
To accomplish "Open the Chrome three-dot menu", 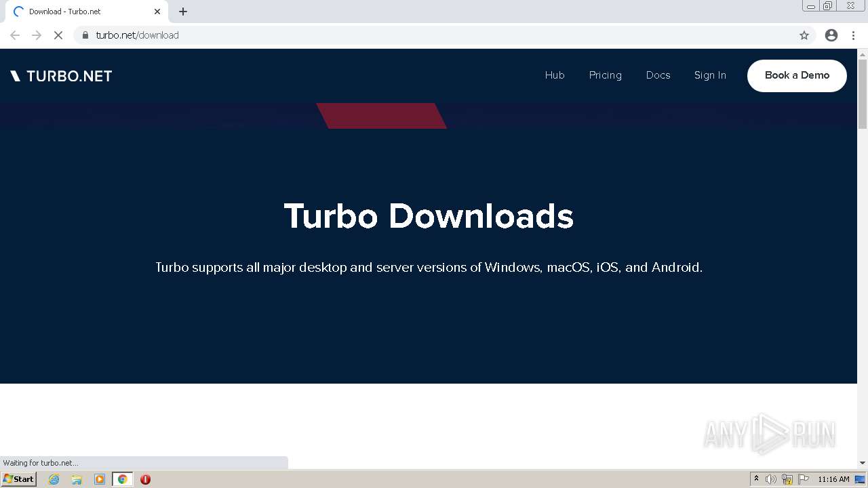I will pos(853,35).
